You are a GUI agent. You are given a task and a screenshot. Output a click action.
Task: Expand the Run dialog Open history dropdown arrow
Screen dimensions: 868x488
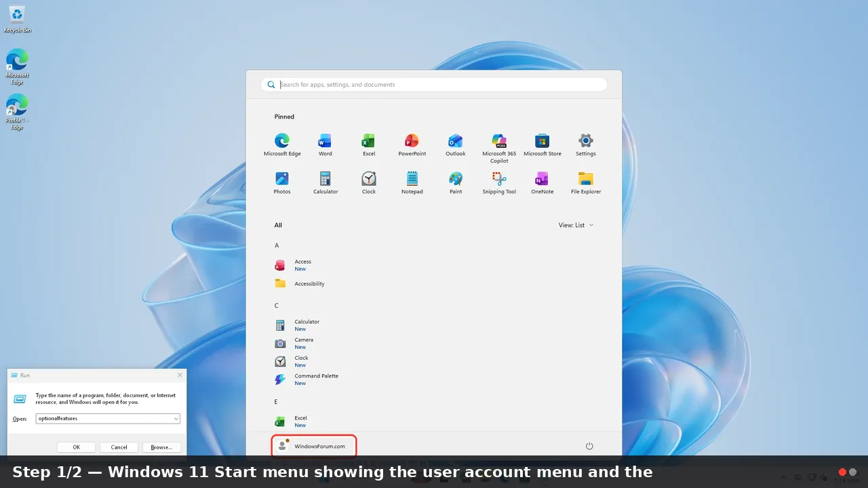pos(176,419)
